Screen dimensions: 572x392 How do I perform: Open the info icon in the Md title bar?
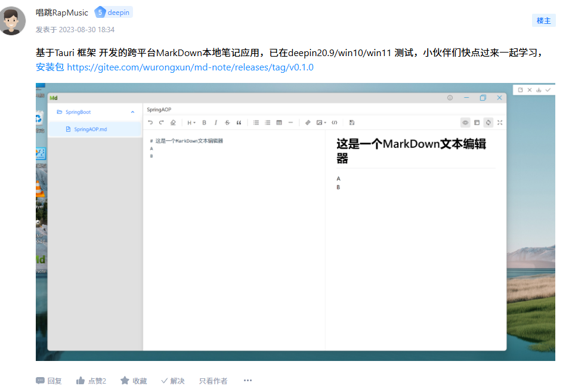450,98
